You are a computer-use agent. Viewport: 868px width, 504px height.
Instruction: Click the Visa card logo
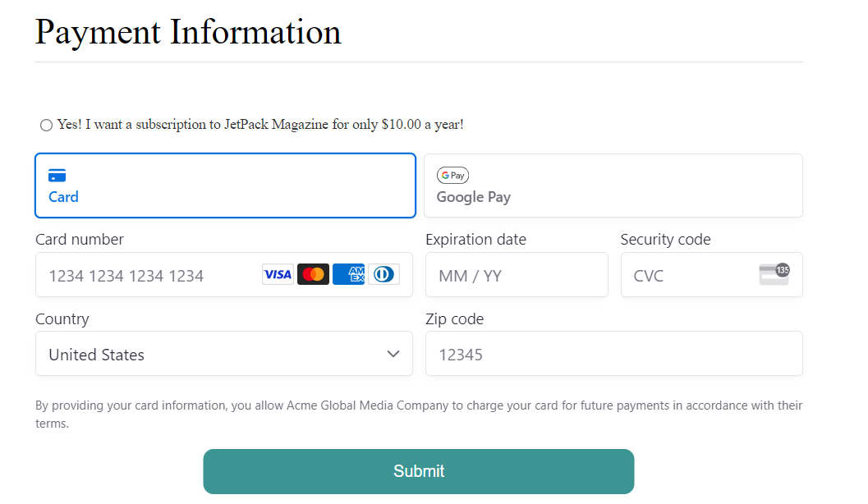[x=278, y=274]
